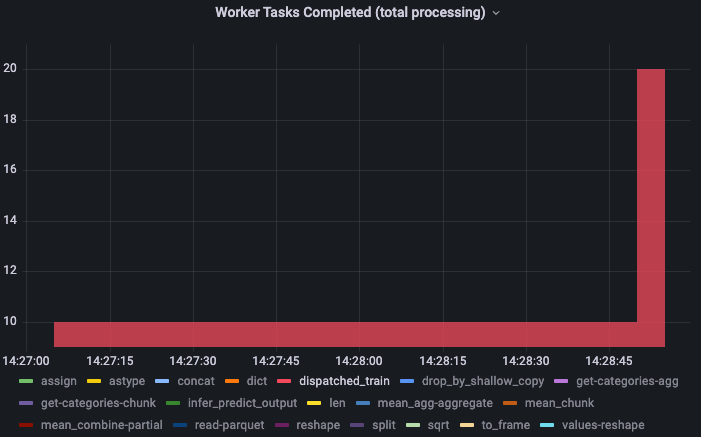The height and width of the screenshot is (437, 701).
Task: Click the red dispatched_train color swatch
Action: point(284,381)
